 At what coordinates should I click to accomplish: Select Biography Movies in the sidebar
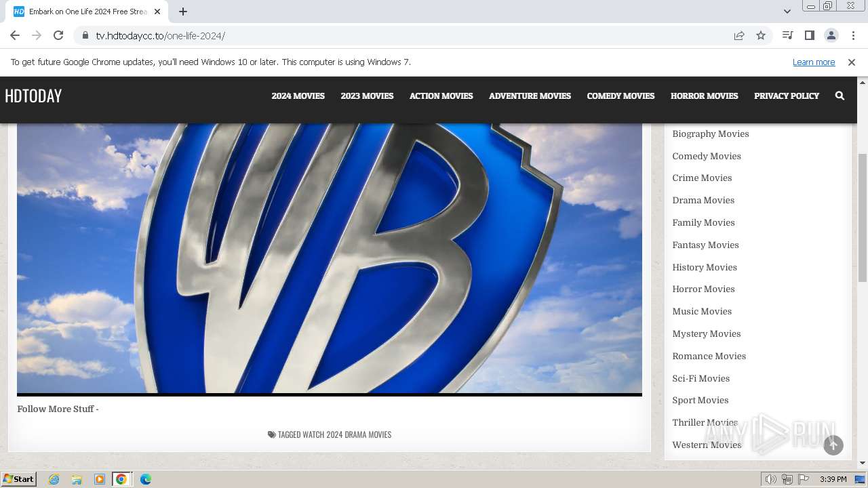click(x=711, y=134)
